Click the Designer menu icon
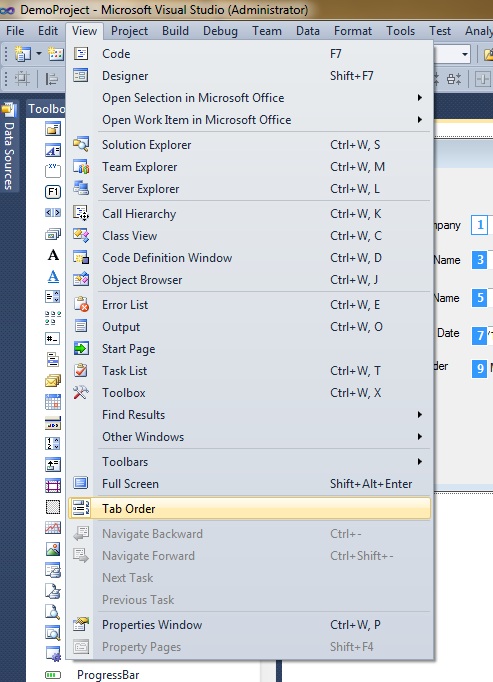This screenshot has width=493, height=682. tap(81, 76)
